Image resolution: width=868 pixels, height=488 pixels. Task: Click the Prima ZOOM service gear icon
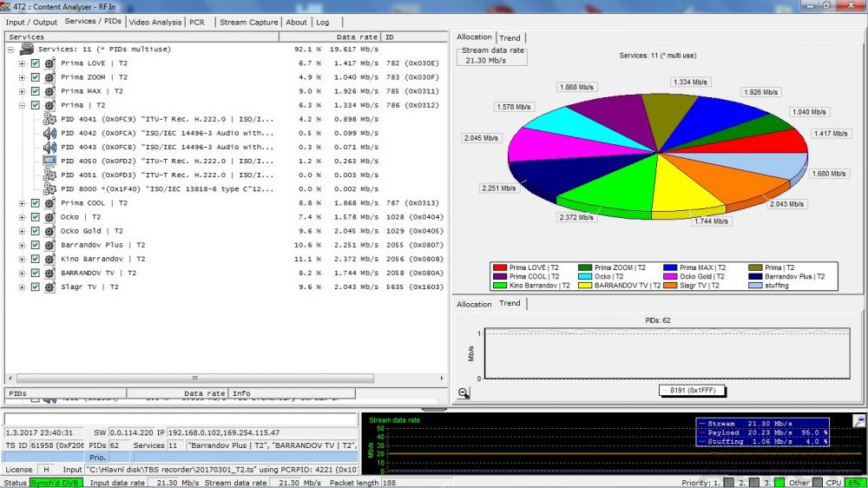[49, 77]
